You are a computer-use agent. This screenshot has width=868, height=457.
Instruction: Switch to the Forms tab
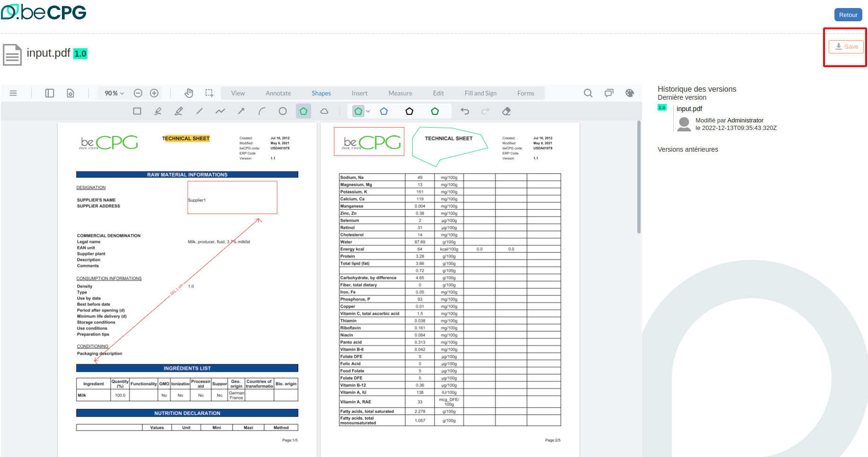coord(526,93)
